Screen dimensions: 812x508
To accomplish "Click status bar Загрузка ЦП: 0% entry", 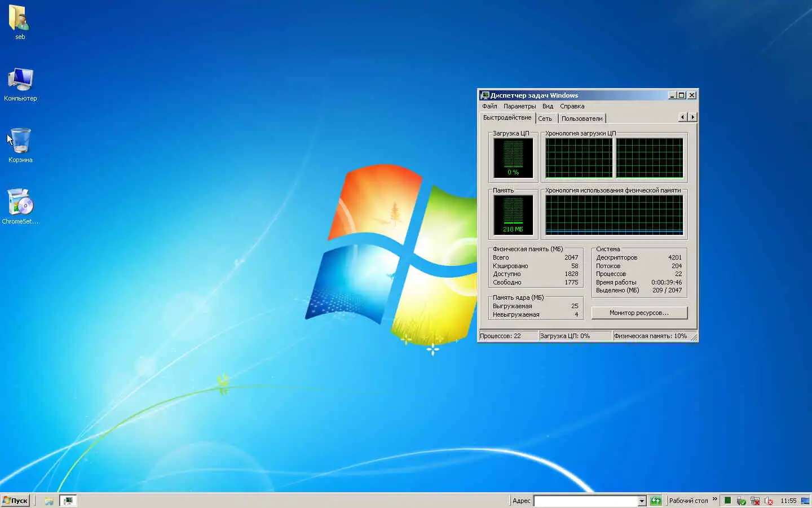I will coord(575,336).
